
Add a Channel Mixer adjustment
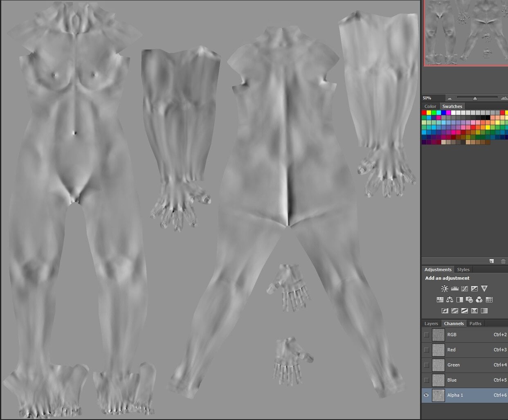(479, 300)
